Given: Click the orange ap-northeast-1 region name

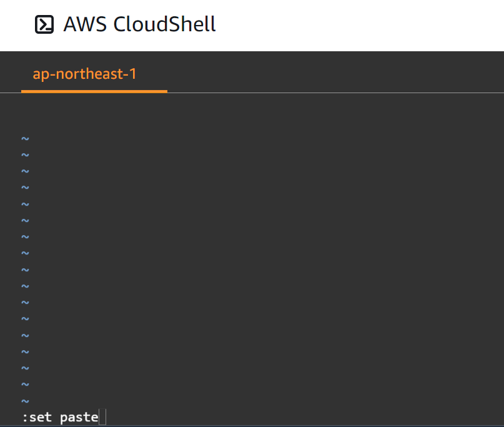Looking at the screenshot, I should pyautogui.click(x=84, y=74).
